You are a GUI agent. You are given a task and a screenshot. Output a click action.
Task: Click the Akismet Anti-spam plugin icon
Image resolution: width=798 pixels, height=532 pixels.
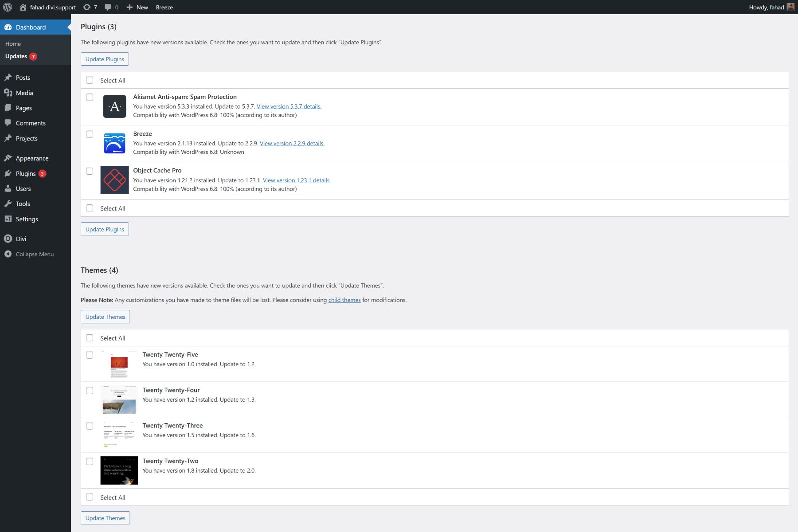click(114, 106)
